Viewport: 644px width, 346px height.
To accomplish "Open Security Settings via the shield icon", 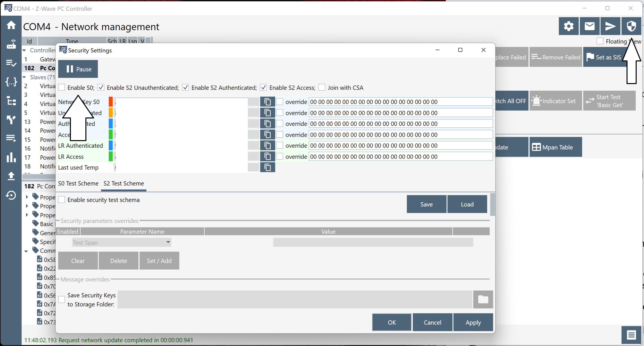I will point(631,26).
